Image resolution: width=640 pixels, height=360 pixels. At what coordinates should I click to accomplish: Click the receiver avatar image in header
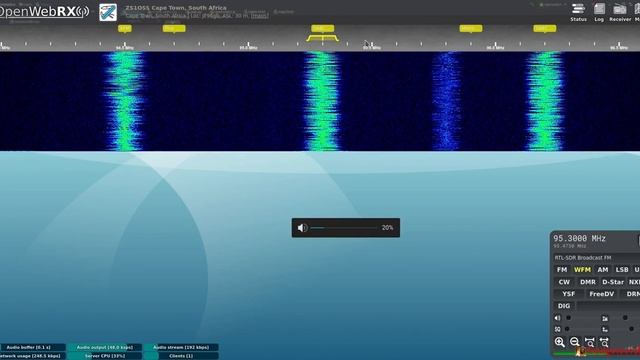108,12
